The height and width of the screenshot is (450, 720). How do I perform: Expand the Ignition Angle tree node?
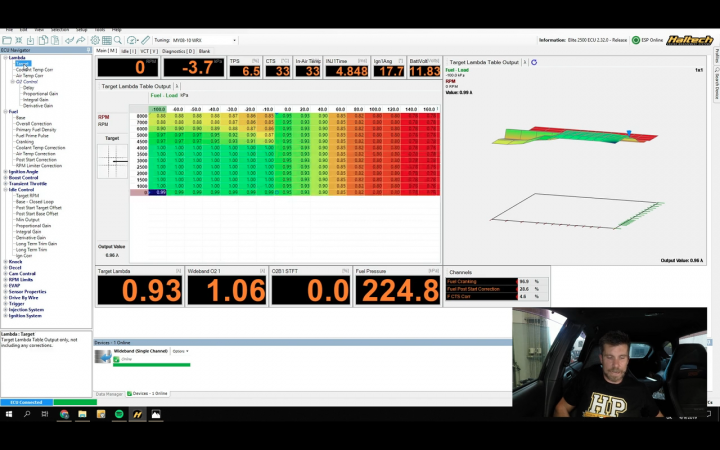click(4, 171)
